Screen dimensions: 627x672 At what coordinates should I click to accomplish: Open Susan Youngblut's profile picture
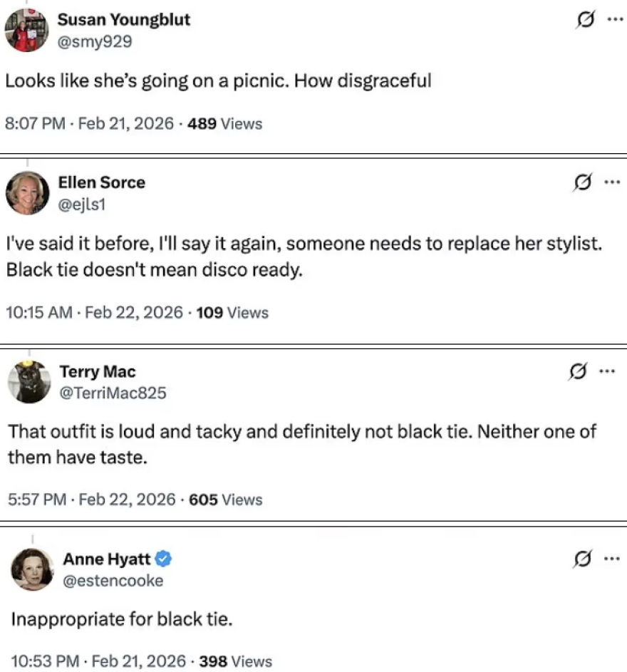click(26, 29)
